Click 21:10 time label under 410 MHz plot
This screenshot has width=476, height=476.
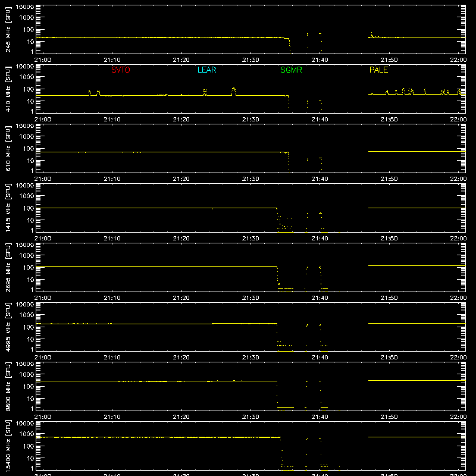(x=112, y=120)
